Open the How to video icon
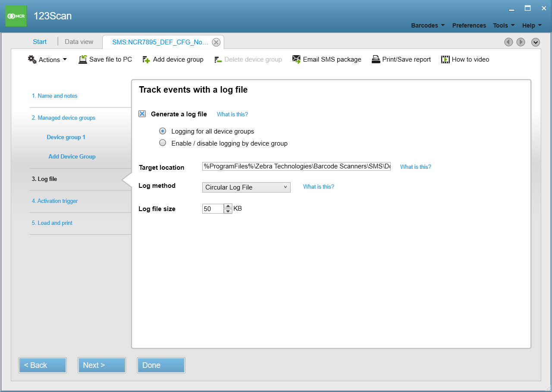This screenshot has width=552, height=392. pyautogui.click(x=445, y=59)
